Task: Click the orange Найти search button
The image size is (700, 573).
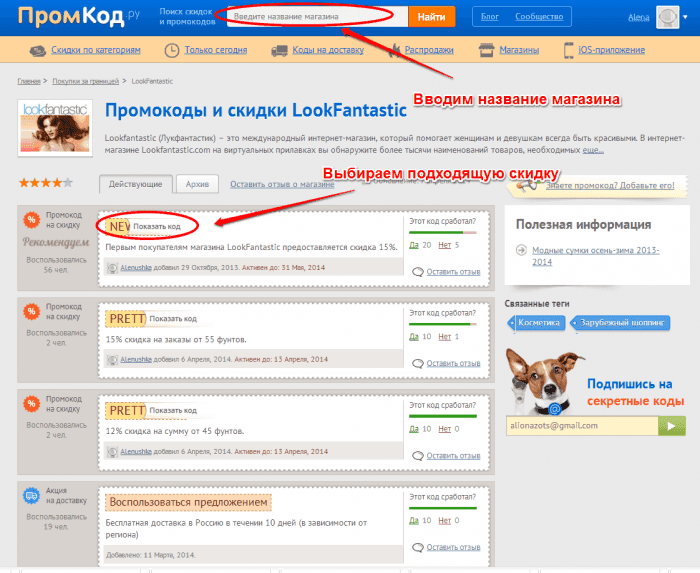Action: [x=431, y=17]
